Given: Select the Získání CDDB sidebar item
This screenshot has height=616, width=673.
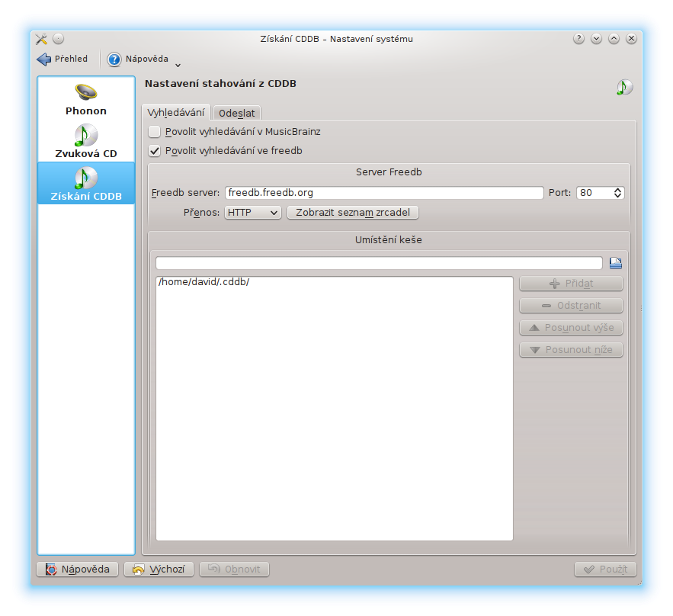Looking at the screenshot, I should [x=86, y=183].
